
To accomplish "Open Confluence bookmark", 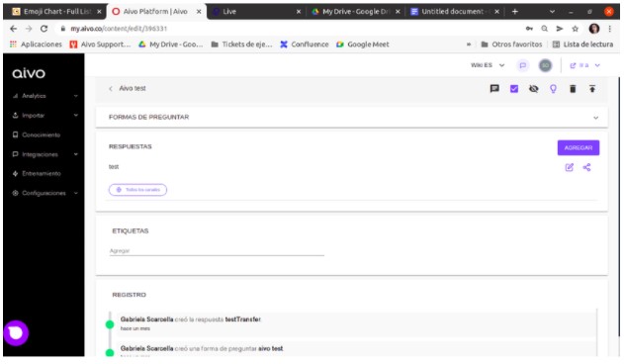I will tap(305, 45).
